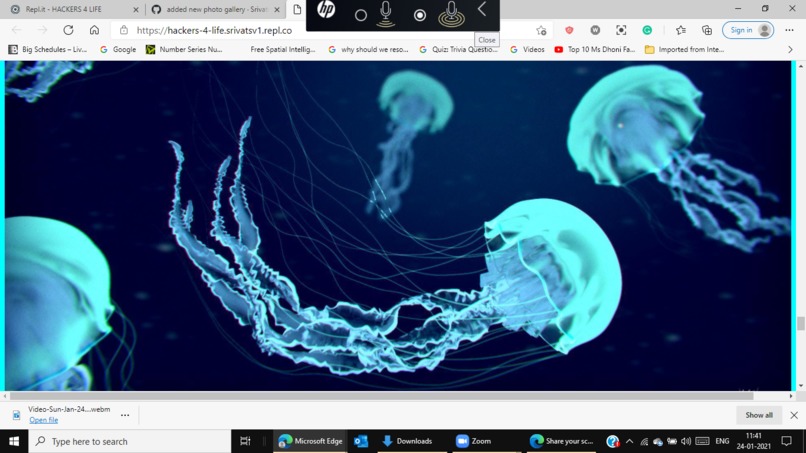Open the green Grammarly extension
This screenshot has height=453, width=806.
[647, 30]
